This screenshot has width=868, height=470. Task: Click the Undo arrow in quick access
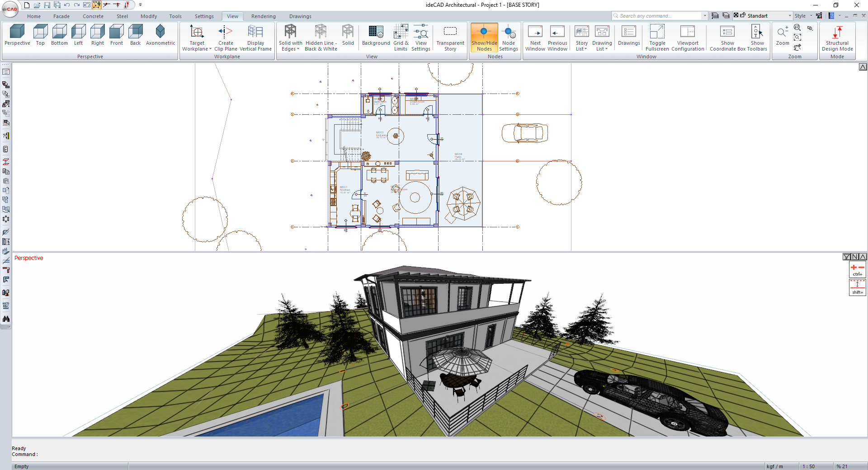(67, 5)
